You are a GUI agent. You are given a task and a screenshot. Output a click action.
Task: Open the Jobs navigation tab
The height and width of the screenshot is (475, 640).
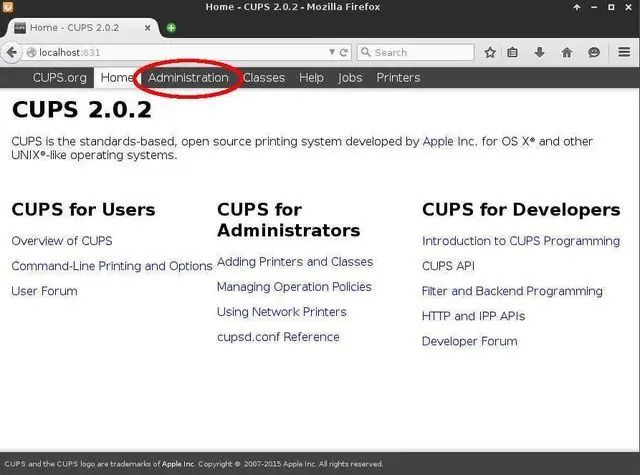click(350, 78)
